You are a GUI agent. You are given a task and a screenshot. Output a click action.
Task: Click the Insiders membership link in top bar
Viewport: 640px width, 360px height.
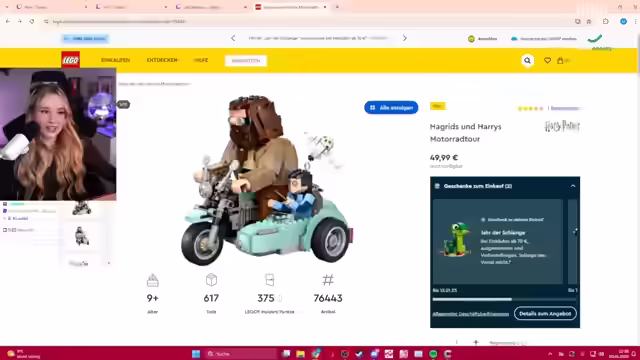click(x=544, y=39)
